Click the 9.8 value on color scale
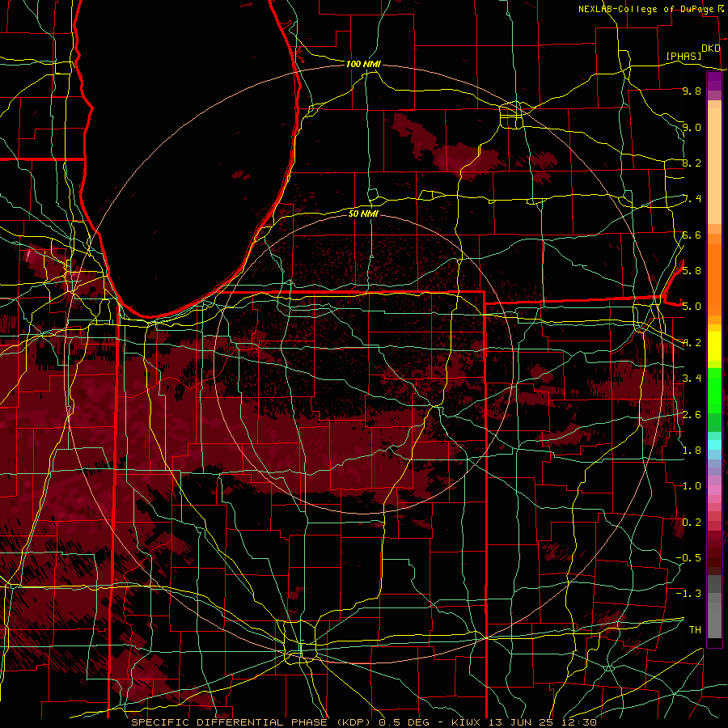 [692, 91]
